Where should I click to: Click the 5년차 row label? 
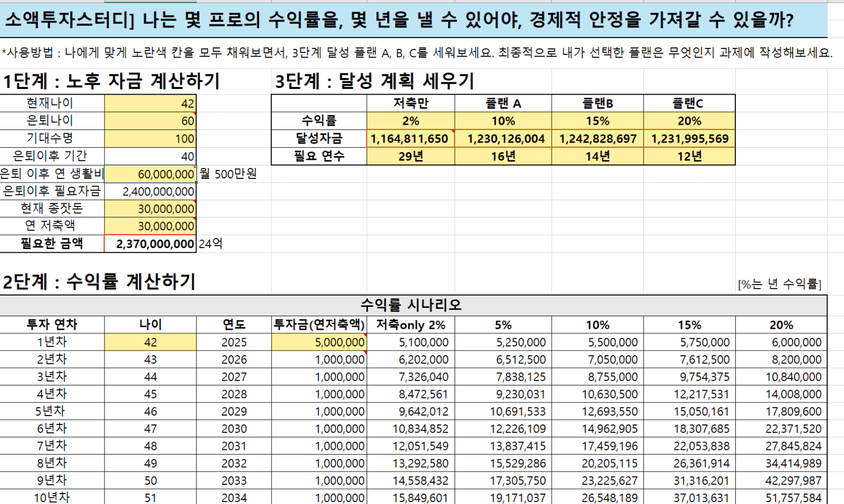52,411
